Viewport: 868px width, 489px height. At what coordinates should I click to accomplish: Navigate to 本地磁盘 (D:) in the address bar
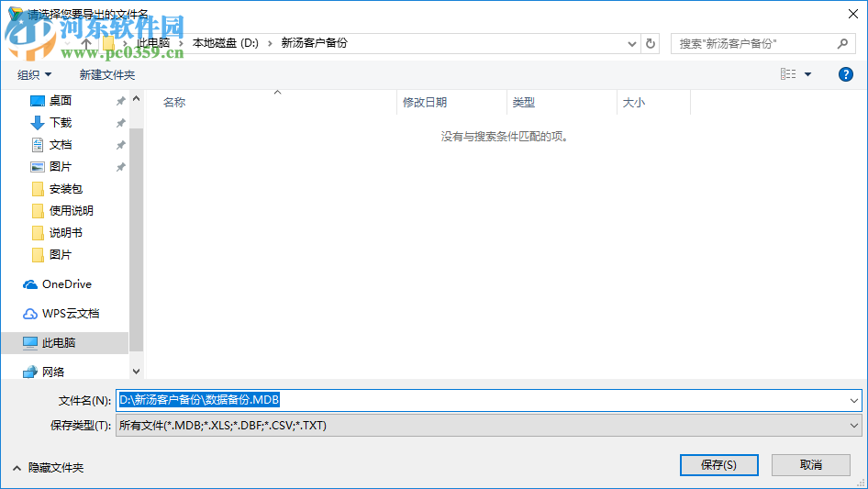pyautogui.click(x=226, y=43)
